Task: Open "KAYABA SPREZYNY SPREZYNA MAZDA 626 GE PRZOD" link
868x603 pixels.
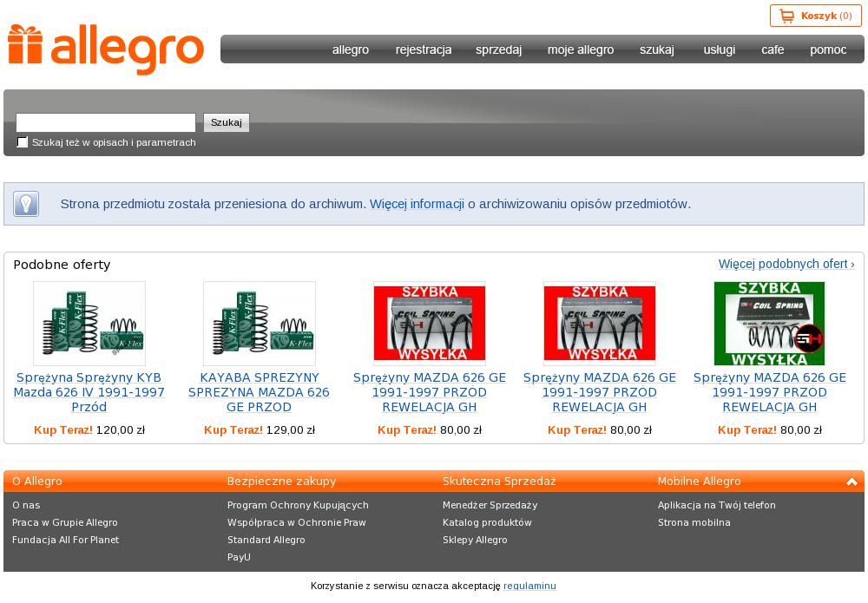Action: (x=259, y=392)
